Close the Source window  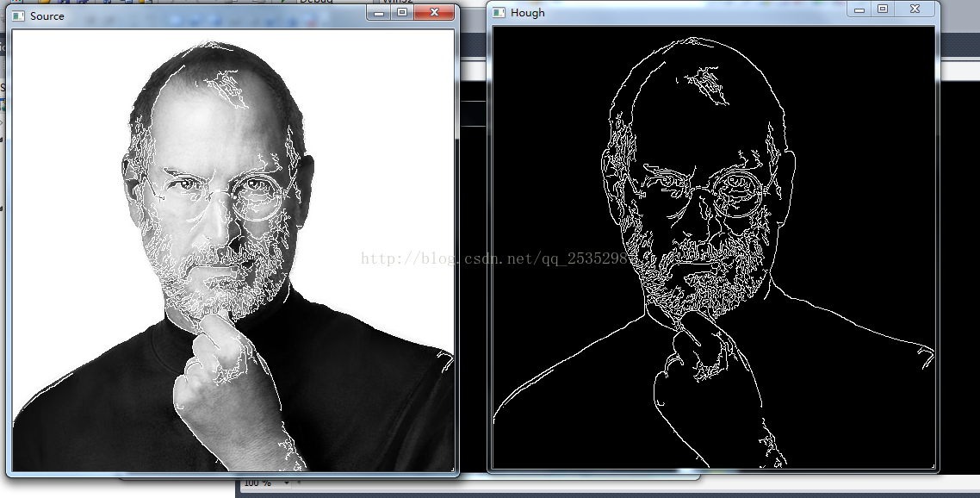(434, 13)
